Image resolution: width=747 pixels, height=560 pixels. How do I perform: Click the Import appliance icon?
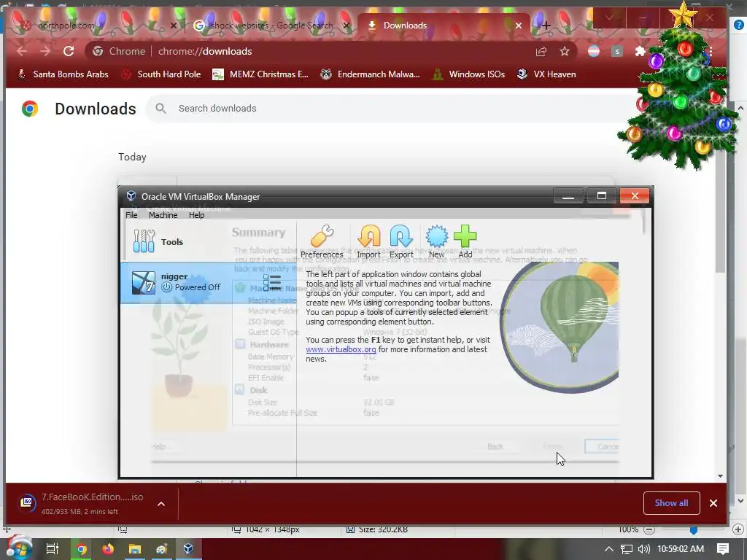click(x=368, y=241)
